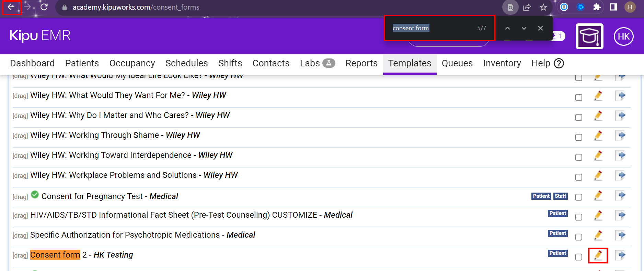Click the Help question mark icon

click(x=559, y=63)
